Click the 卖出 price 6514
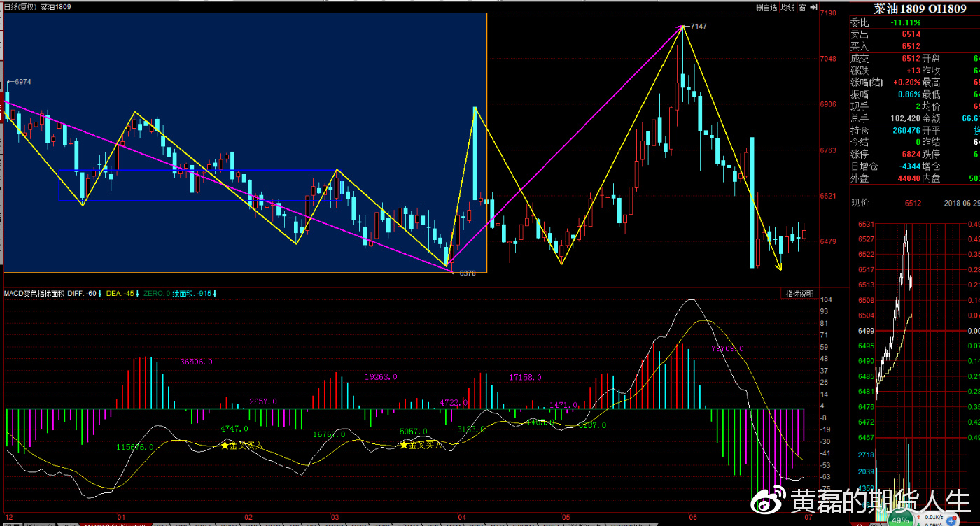Screen dimensions: 980x526 (x=911, y=34)
